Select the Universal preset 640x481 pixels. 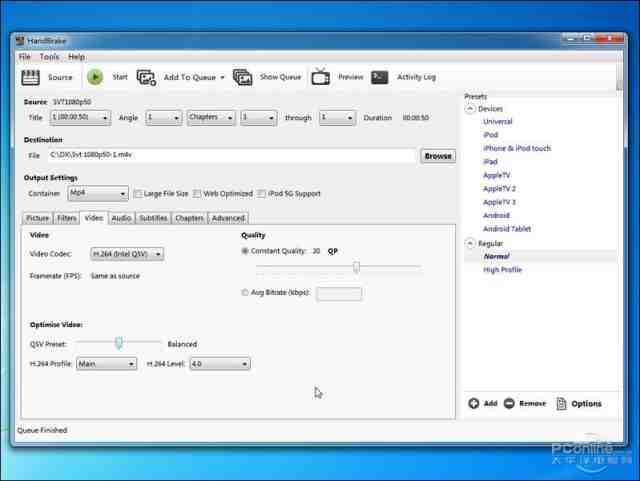coord(498,122)
